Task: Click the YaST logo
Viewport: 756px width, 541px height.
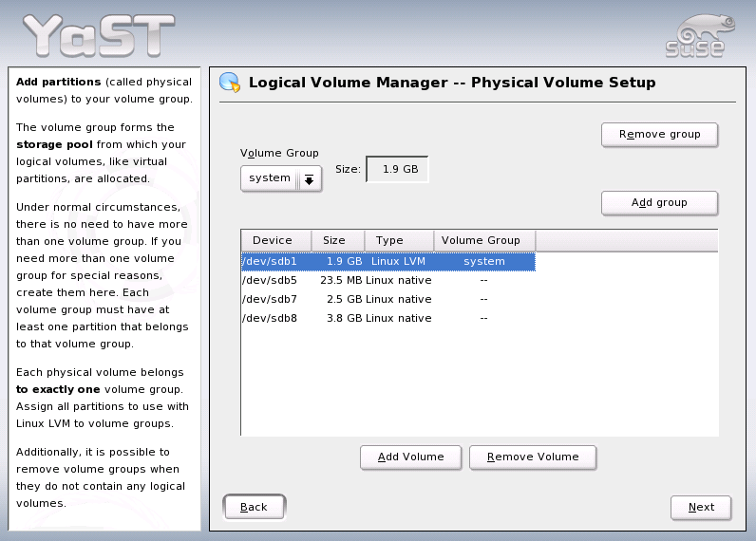Action: (x=99, y=35)
